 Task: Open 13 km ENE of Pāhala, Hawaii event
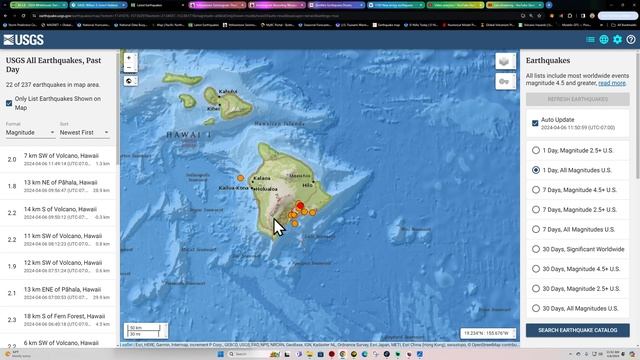(58, 293)
